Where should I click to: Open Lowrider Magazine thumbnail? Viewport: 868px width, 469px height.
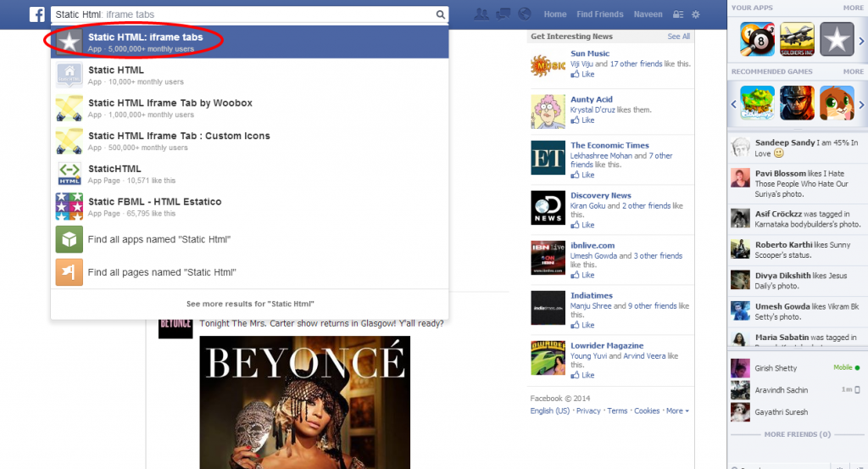[x=548, y=358]
